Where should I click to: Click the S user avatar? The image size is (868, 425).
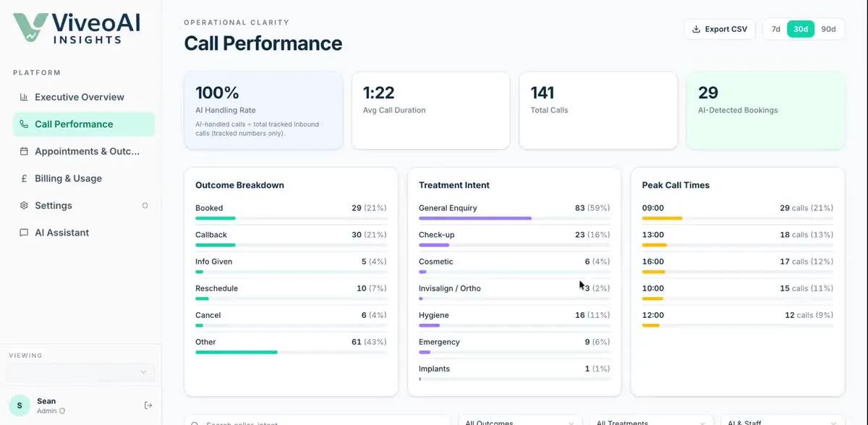point(20,405)
